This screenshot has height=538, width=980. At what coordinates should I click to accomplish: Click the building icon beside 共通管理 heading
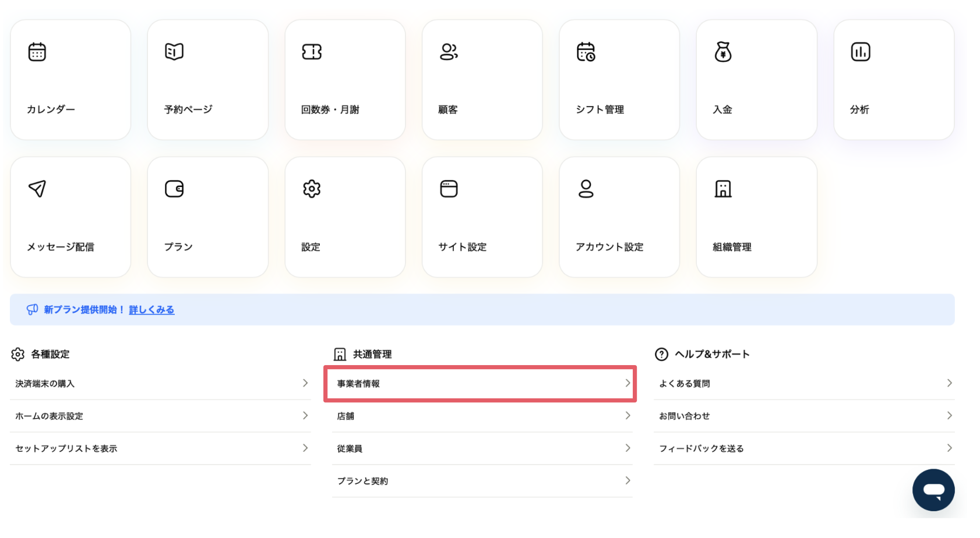click(340, 354)
